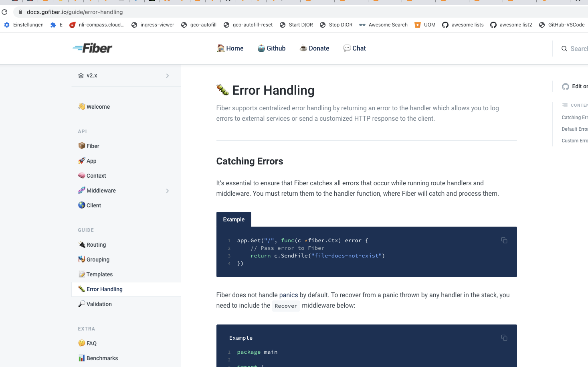Open the Github item in the top navigation
588x367 pixels.
[x=271, y=48]
